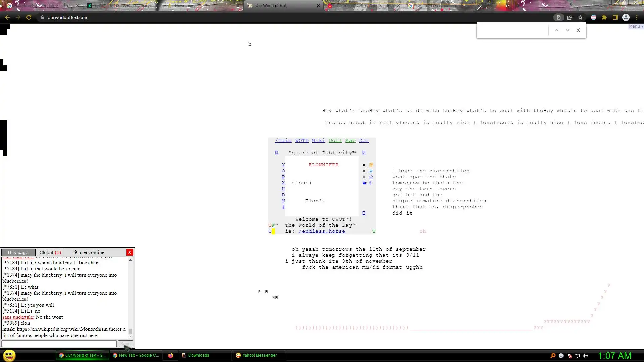Click the Poll link

[335, 141]
